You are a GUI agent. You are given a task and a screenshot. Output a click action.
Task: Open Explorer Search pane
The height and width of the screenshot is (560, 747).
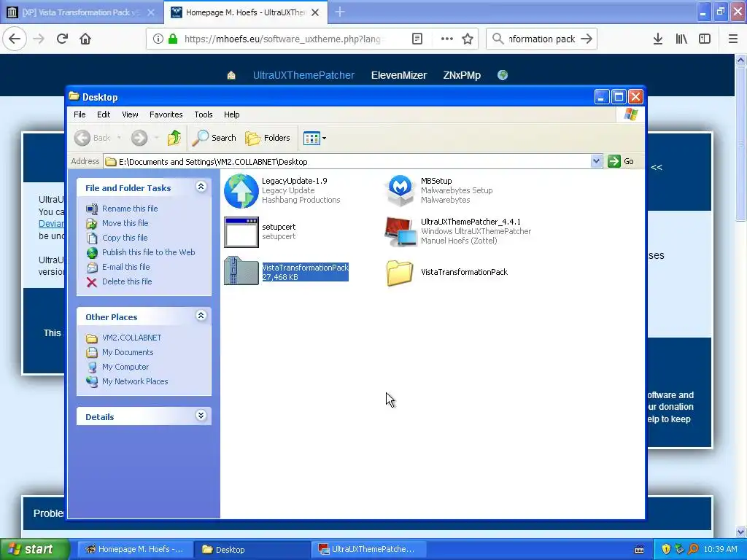(214, 138)
